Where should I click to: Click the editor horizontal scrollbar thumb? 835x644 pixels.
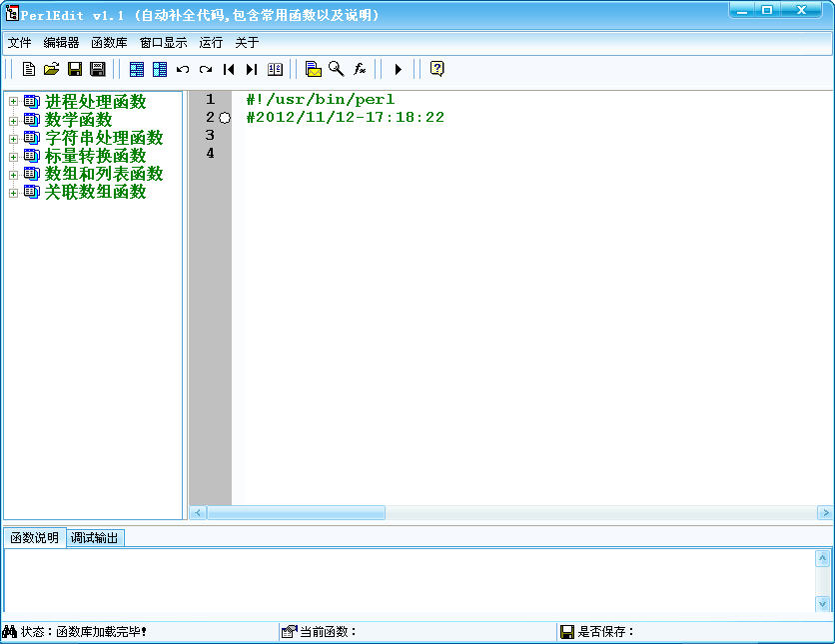[x=296, y=512]
